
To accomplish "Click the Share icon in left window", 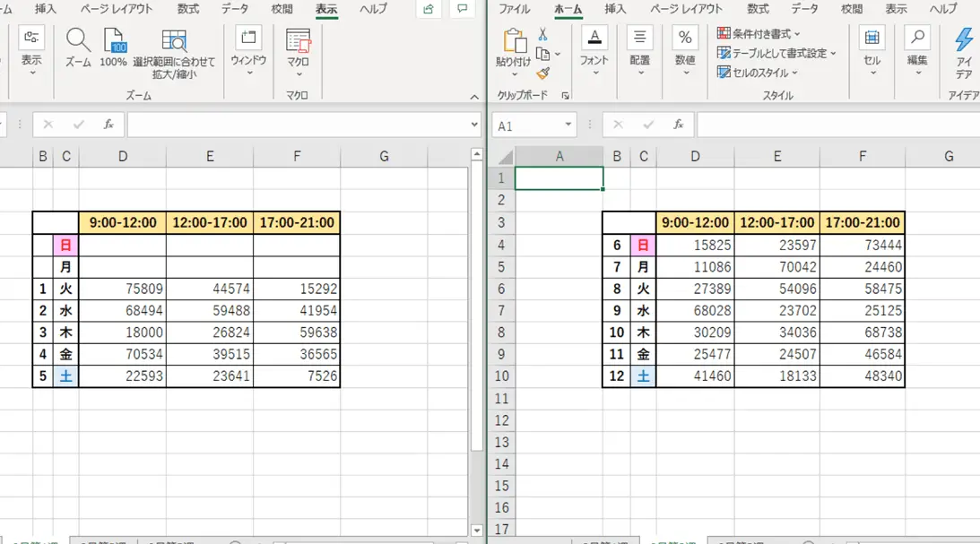I will coord(429,9).
